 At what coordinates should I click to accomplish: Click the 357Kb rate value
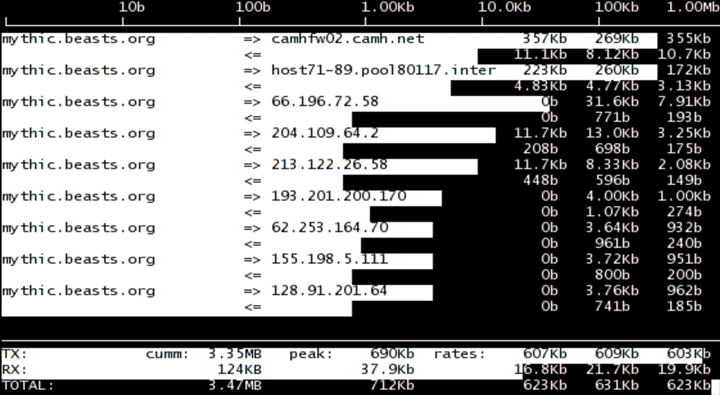[x=545, y=39]
